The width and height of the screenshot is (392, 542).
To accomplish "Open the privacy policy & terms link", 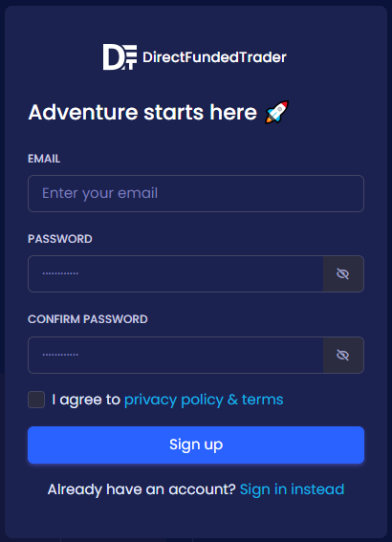I will [x=204, y=400].
